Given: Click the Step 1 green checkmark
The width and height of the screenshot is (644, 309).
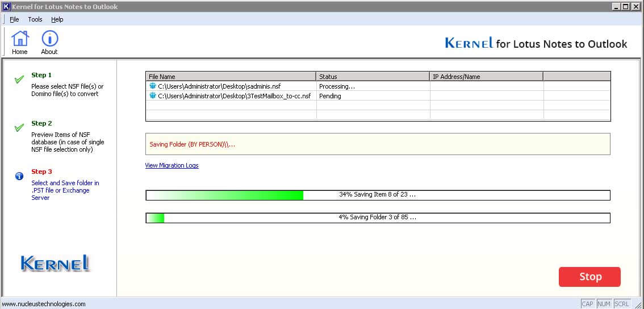Looking at the screenshot, I should (x=19, y=80).
